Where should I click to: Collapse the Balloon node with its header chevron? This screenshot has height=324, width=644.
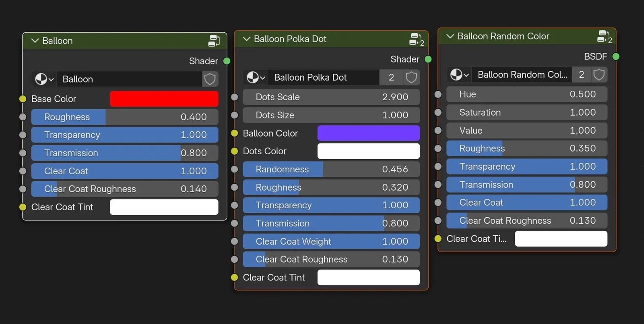(35, 41)
